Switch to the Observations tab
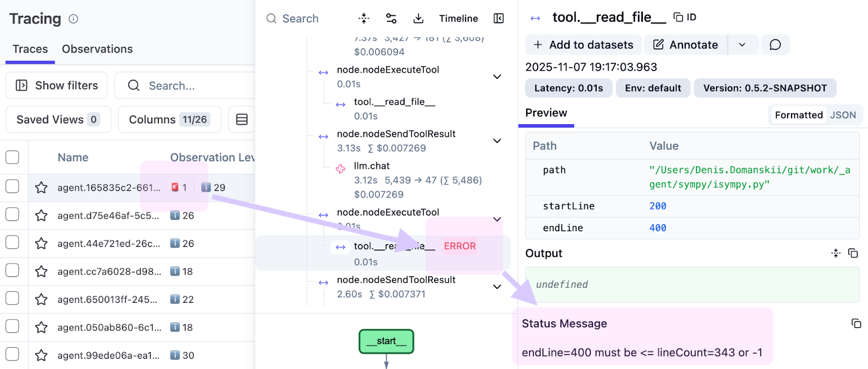868x369 pixels. (x=97, y=49)
